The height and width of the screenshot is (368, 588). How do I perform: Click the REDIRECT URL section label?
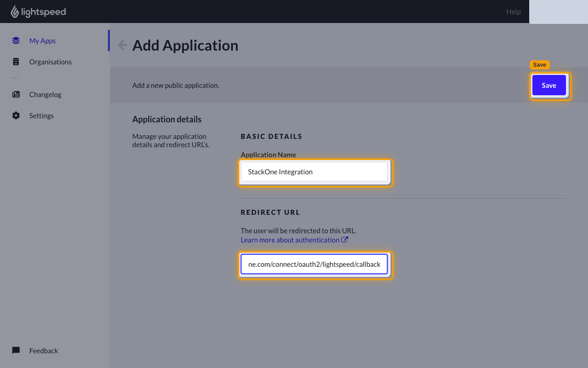point(270,213)
